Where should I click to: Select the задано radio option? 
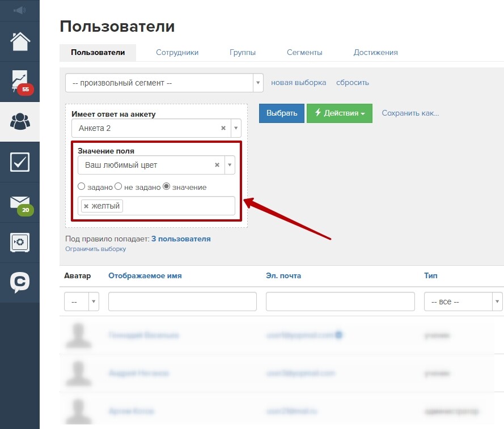(81, 186)
